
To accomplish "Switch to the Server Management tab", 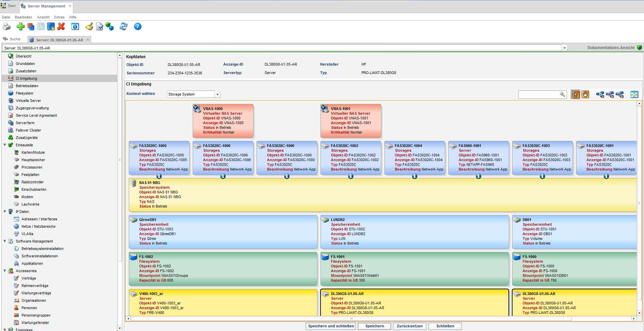I will [x=46, y=6].
